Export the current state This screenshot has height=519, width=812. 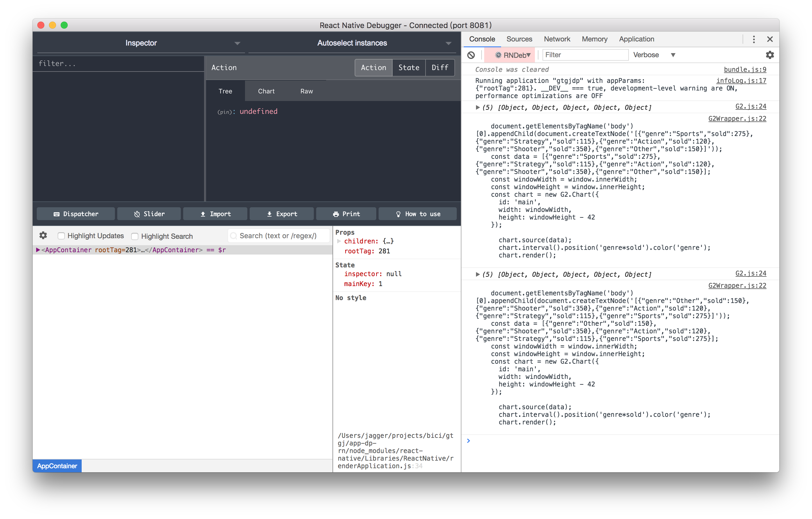pyautogui.click(x=281, y=214)
